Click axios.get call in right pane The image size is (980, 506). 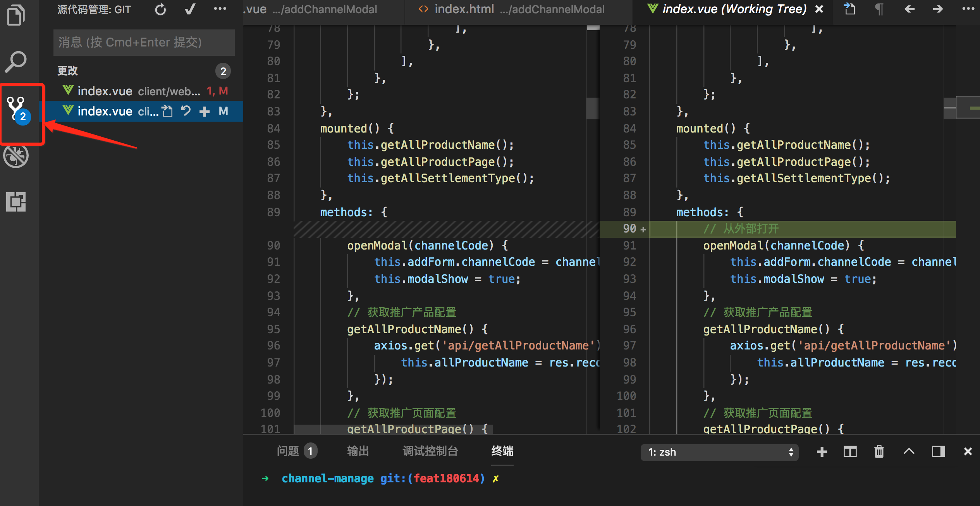tap(843, 345)
